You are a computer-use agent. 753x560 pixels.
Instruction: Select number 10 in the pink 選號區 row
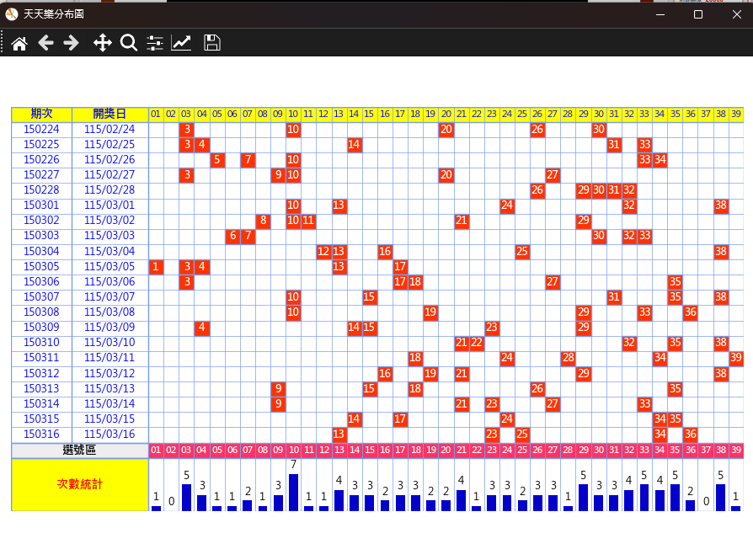[293, 451]
